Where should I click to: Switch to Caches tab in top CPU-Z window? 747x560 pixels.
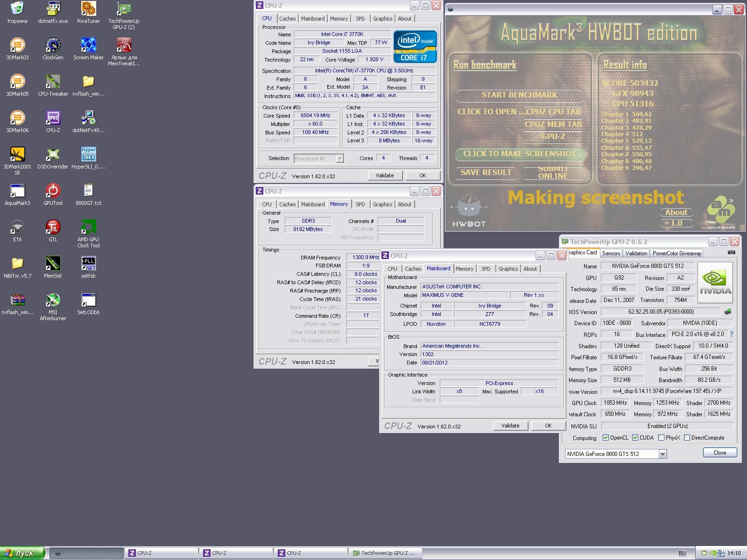pos(287,19)
